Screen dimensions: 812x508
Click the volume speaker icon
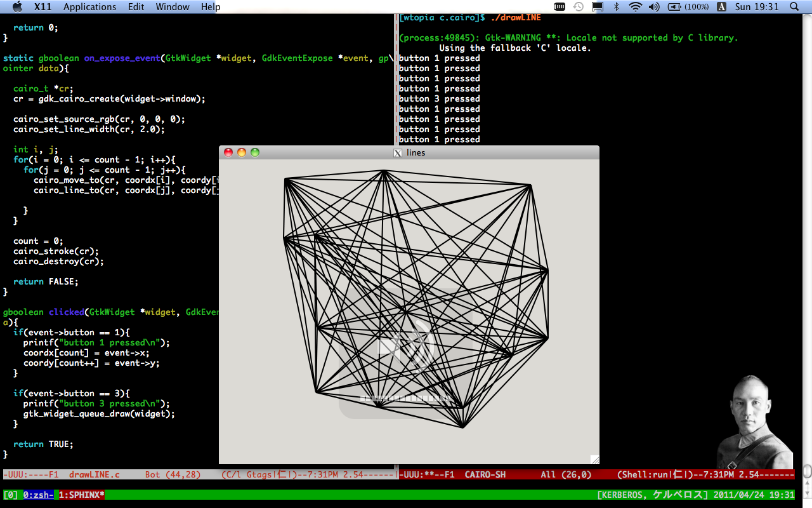click(x=654, y=7)
